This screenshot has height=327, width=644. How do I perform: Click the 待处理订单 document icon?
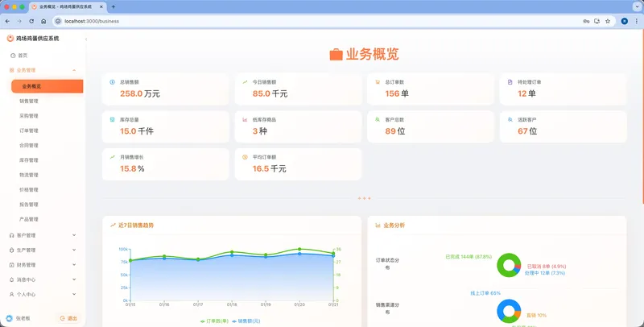coord(510,82)
